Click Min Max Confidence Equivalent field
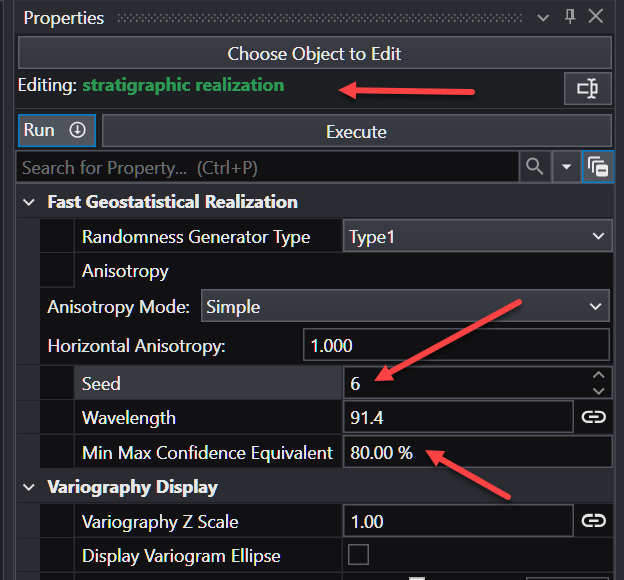This screenshot has height=580, width=624. coord(477,452)
